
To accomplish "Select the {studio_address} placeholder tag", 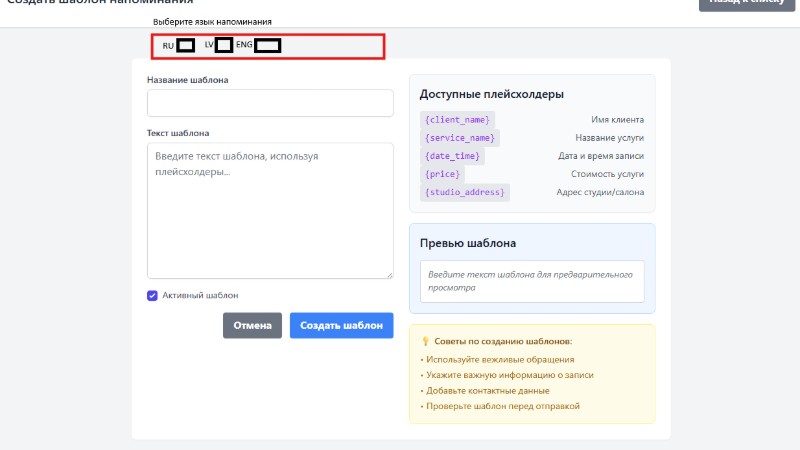I will 466,192.
